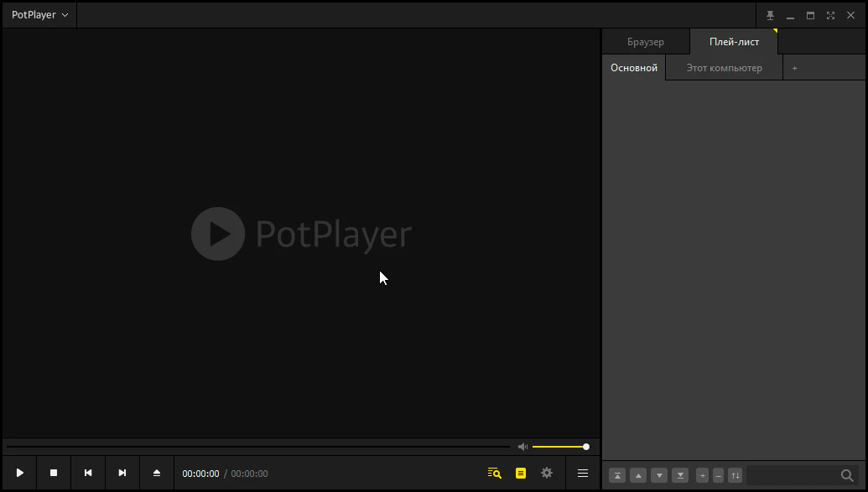
Task: Remove items with the playlist minus button
Action: pos(719,475)
